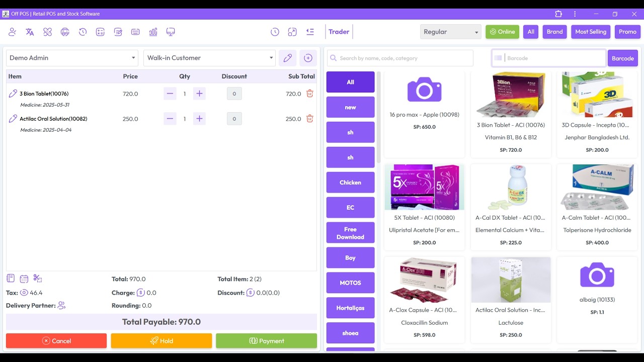644x362 pixels.
Task: Click the collapse list indent icon
Action: click(310, 32)
